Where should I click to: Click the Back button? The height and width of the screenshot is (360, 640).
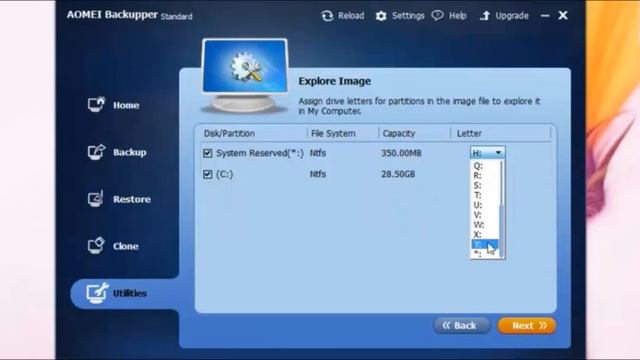[461, 325]
